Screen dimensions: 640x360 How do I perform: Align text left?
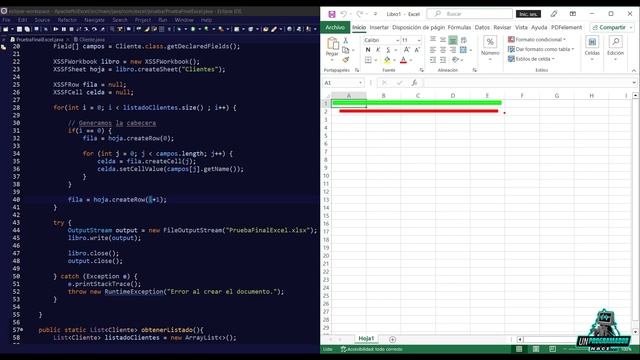click(x=433, y=50)
